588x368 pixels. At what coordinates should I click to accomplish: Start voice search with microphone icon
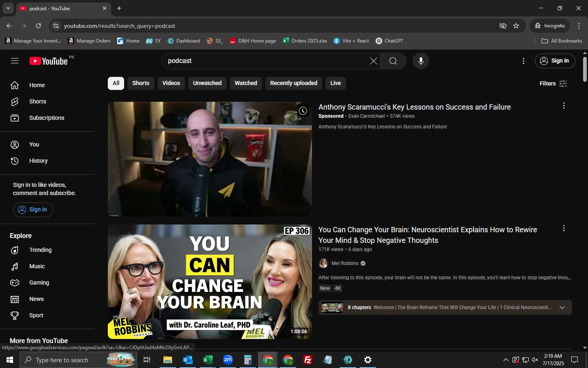(x=421, y=61)
